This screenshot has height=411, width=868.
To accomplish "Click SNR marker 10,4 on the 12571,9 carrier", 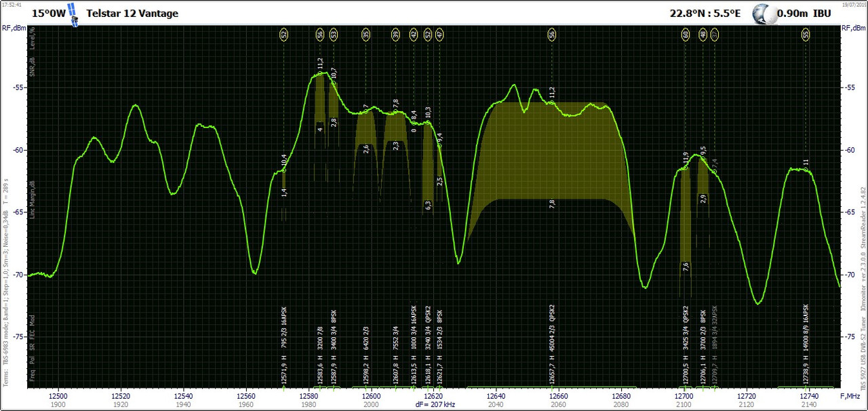I will tap(284, 161).
